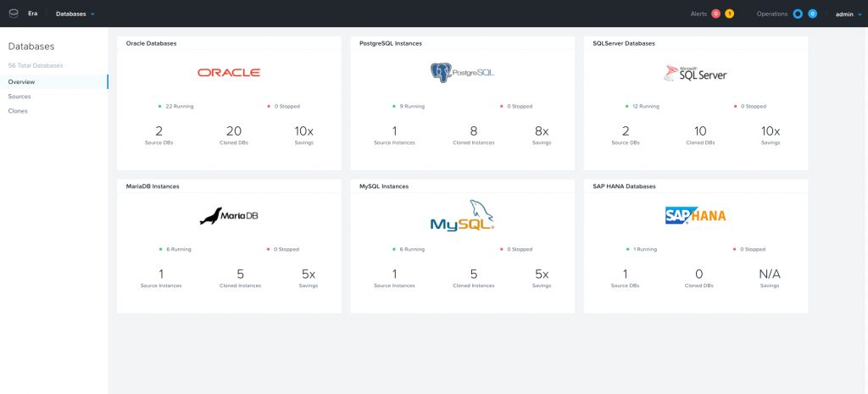Click the PostgreSQL elephant logo
Image resolution: width=868 pixels, height=394 pixels.
441,72
